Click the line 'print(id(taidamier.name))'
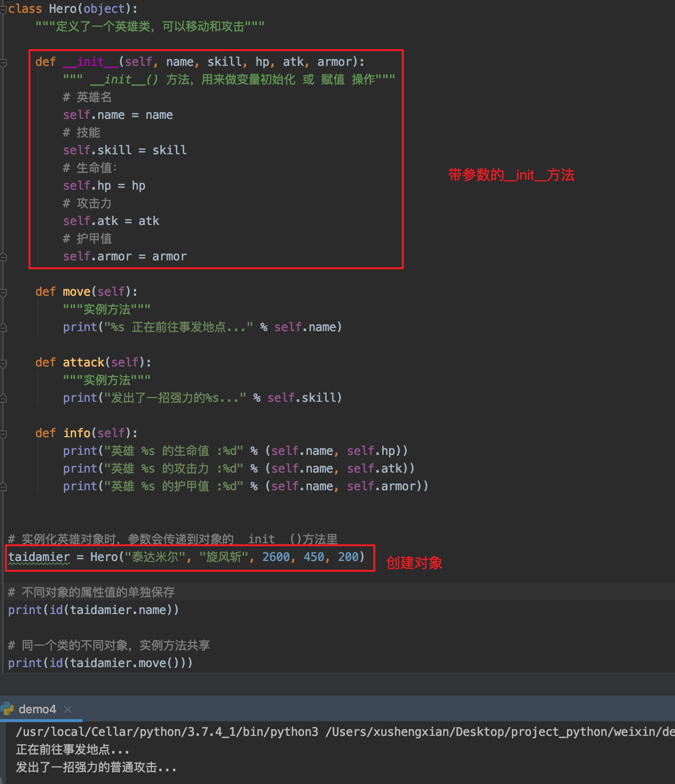Screen dimensions: 675x784 (x=93, y=610)
